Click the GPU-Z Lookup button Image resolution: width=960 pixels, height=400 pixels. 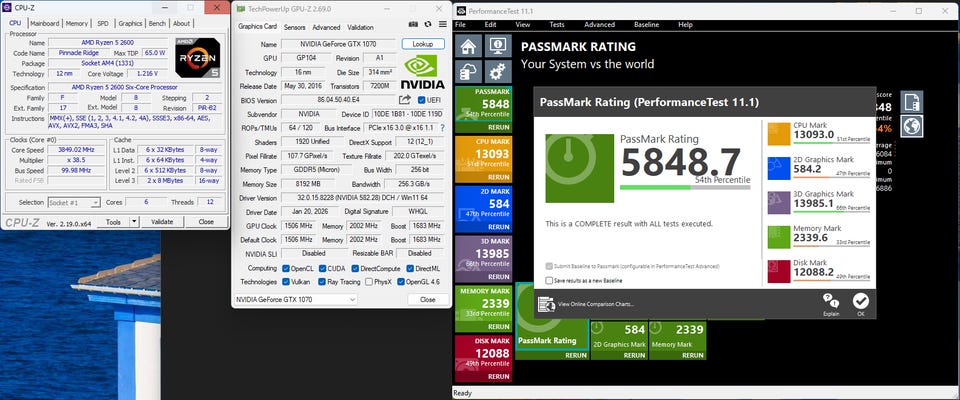coord(423,44)
